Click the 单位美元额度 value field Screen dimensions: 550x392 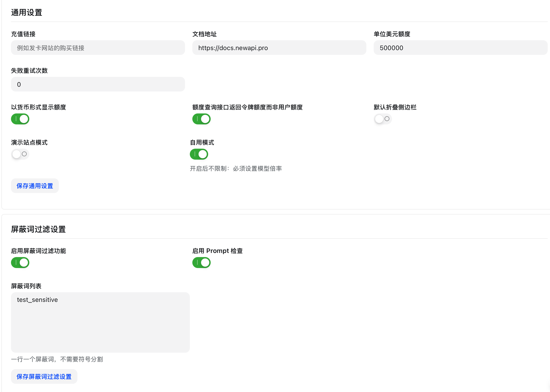460,48
